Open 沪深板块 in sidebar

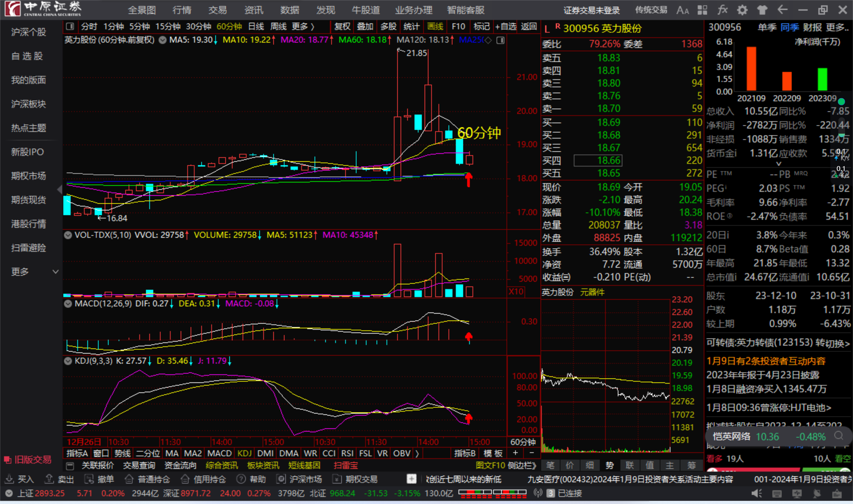(x=28, y=104)
